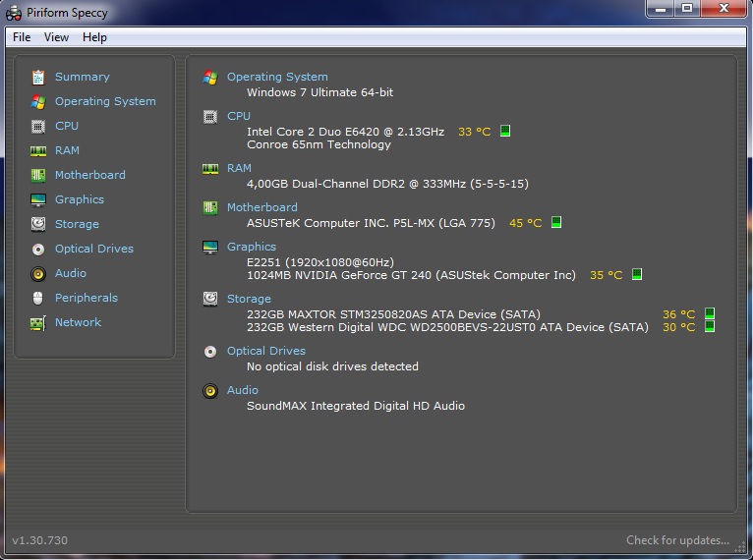Click the green temperature indicator for MAXTOR drive
753x560 pixels.
(x=710, y=313)
